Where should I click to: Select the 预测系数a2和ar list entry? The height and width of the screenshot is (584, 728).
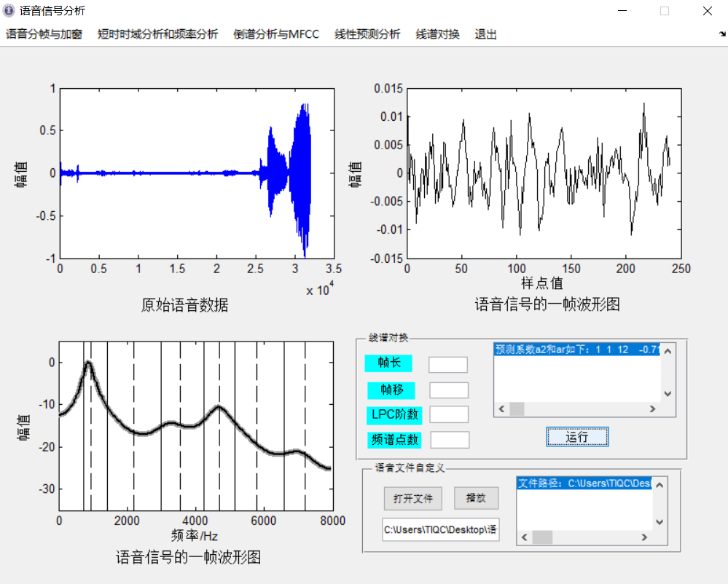pyautogui.click(x=577, y=350)
